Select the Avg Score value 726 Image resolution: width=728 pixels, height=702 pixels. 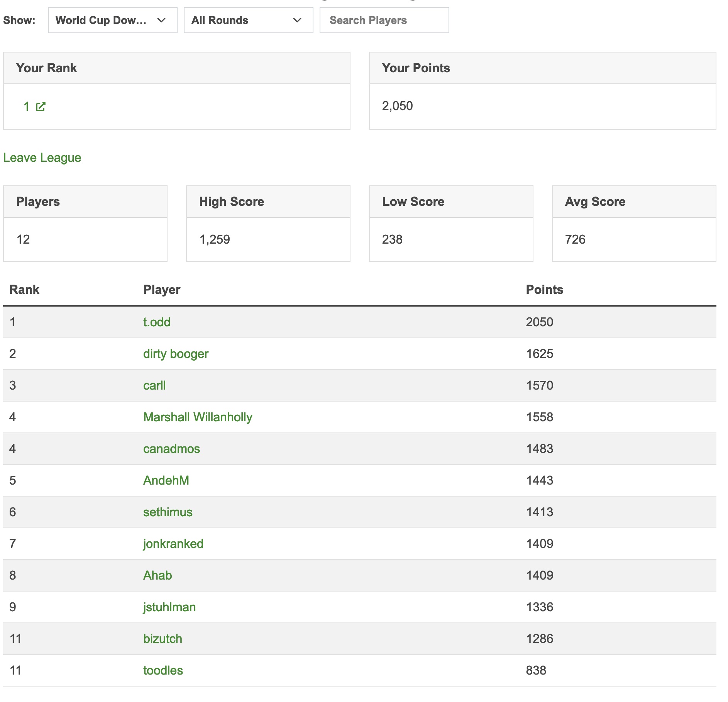point(575,239)
